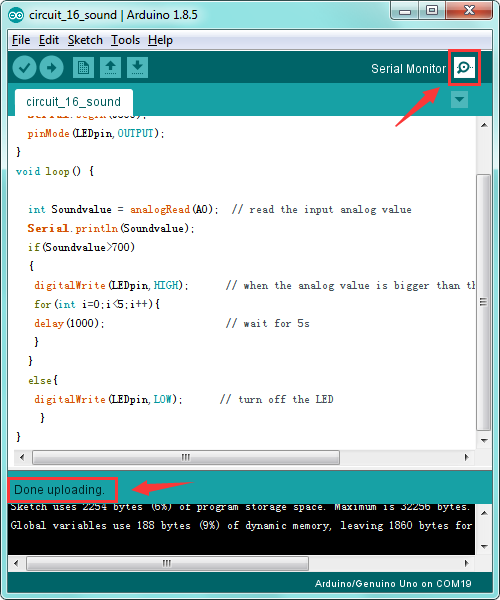This screenshot has width=500, height=600.
Task: Click the 'digitalWrite(LEDpin, LOW);' code line
Action: [x=108, y=399]
